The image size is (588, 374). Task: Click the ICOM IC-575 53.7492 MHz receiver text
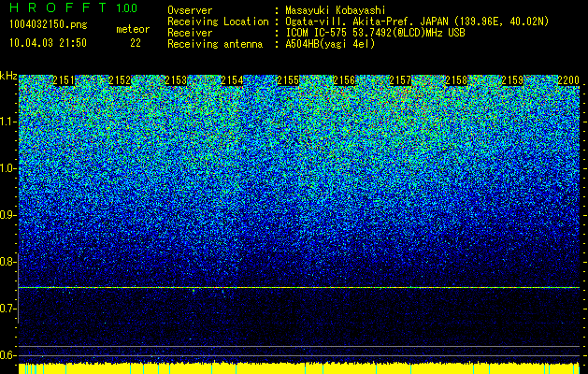coord(375,33)
